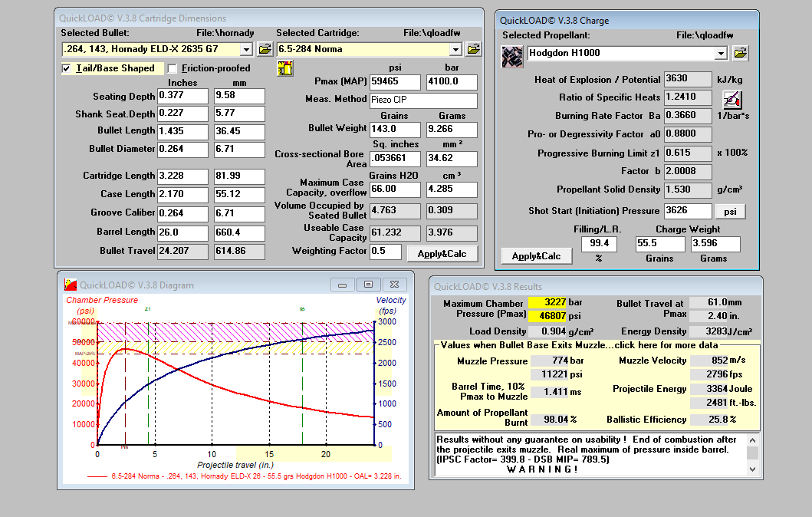Open the Selected Propellant dropdown list
This screenshot has width=812, height=517.
tap(720, 53)
